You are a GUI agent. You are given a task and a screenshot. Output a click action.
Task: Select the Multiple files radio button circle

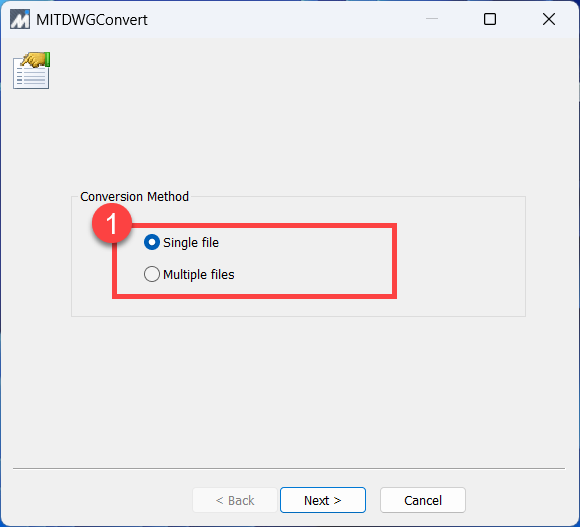(x=152, y=274)
